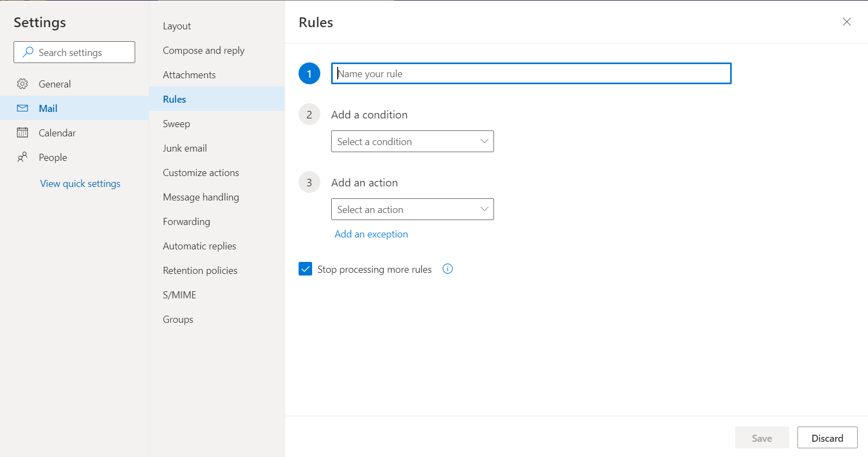Open Groups settings

pyautogui.click(x=217, y=320)
